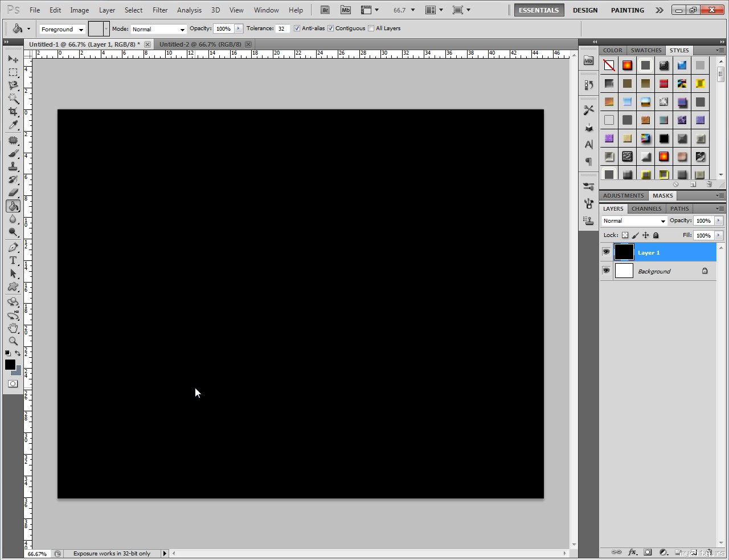Switch to the Channels tab
The height and width of the screenshot is (560, 729).
coord(646,209)
